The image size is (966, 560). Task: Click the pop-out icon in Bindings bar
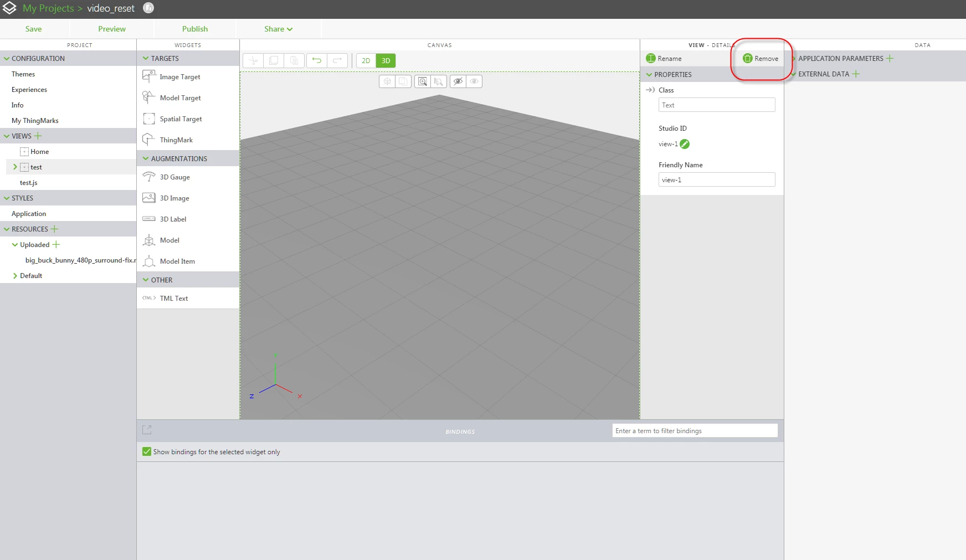(x=147, y=430)
